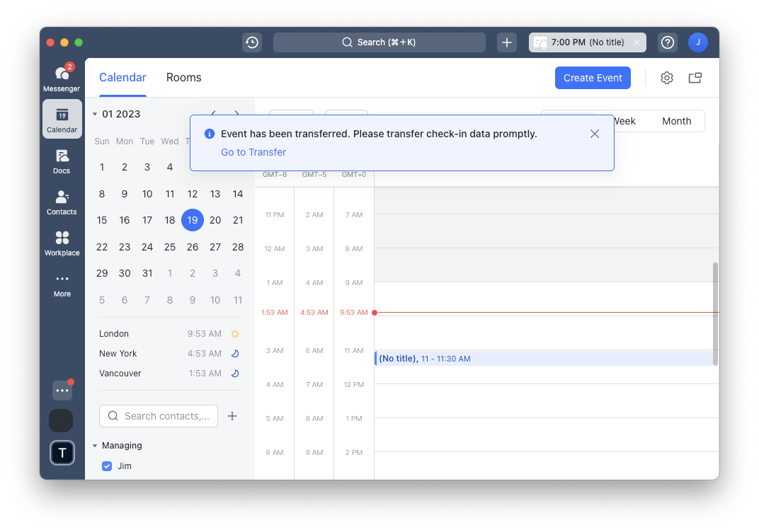Image resolution: width=759 pixels, height=532 pixels.
Task: Expand the 01 2023 date picker
Action: [x=94, y=114]
